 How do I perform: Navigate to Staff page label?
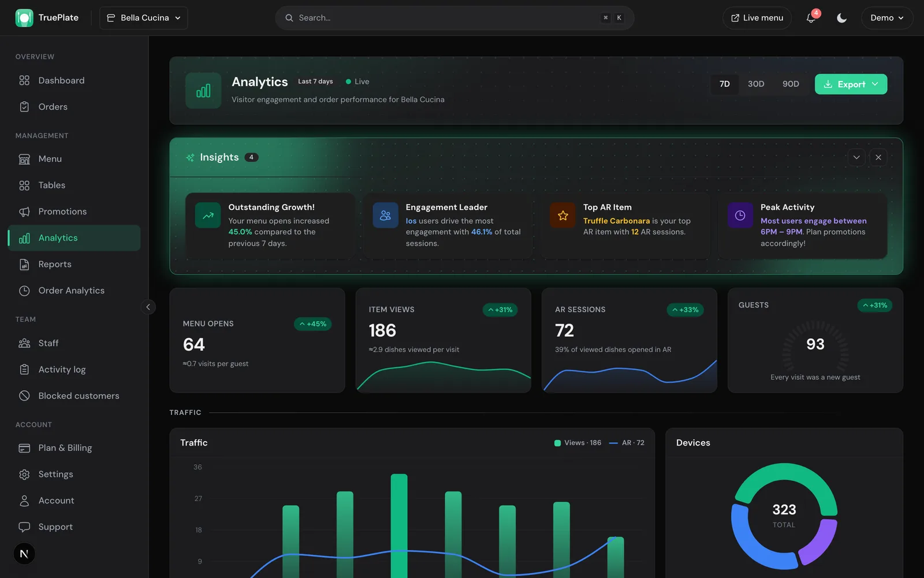[x=49, y=343]
